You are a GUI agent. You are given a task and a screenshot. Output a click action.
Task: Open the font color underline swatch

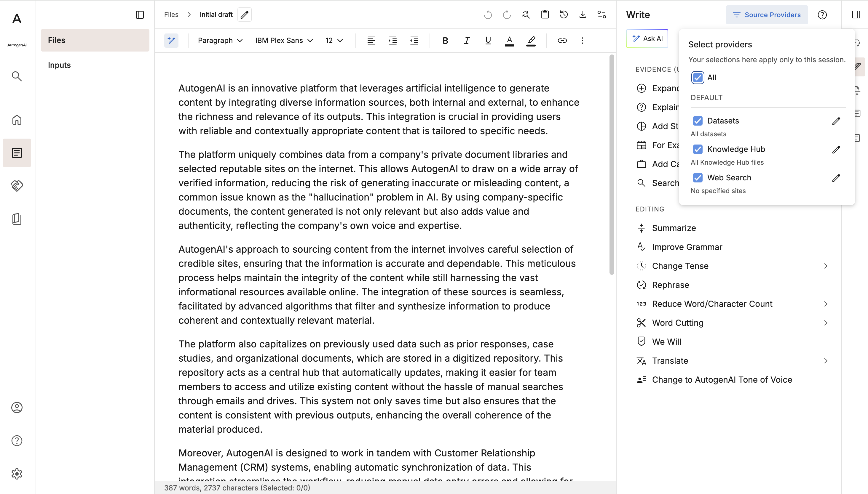pyautogui.click(x=509, y=41)
